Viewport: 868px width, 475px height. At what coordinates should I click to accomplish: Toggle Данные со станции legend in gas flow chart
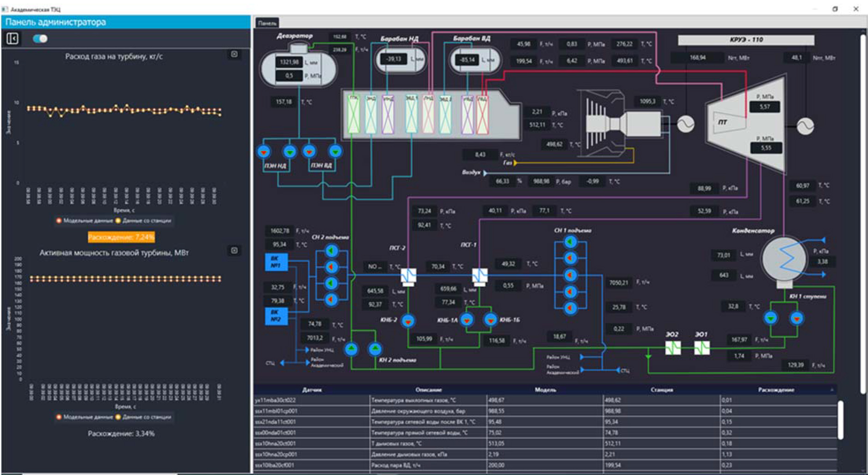pyautogui.click(x=143, y=221)
